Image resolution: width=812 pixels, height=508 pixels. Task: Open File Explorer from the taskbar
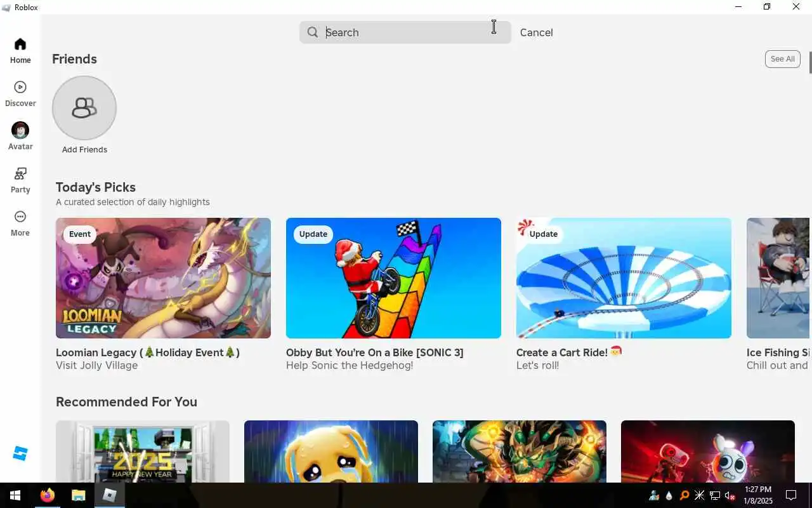pos(78,495)
